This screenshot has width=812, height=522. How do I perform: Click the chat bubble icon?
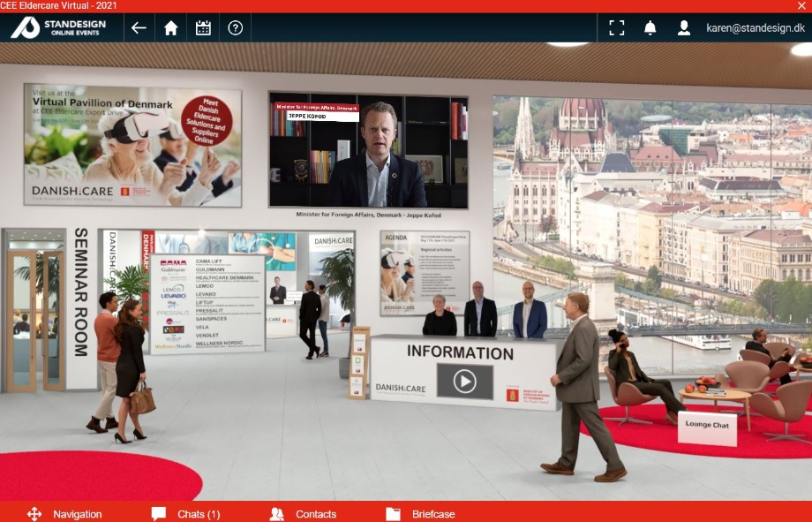(x=159, y=514)
